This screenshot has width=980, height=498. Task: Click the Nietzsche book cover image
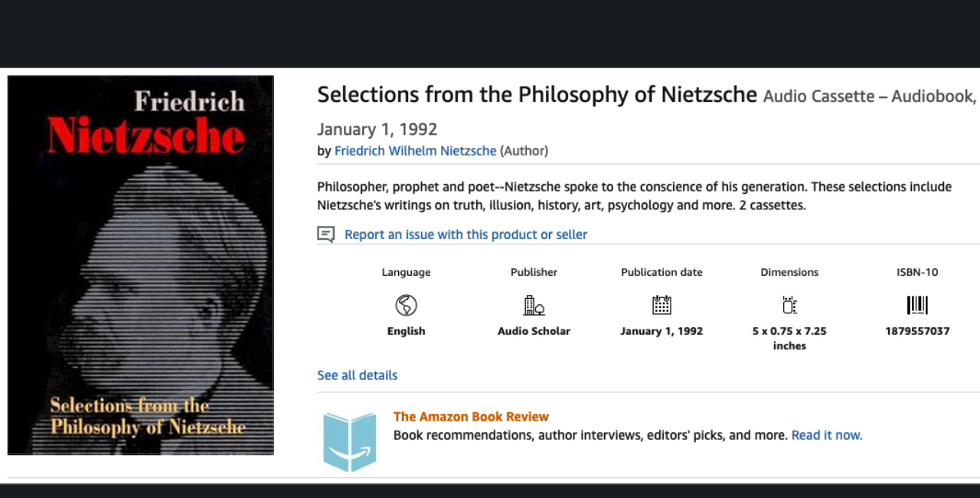point(140,264)
